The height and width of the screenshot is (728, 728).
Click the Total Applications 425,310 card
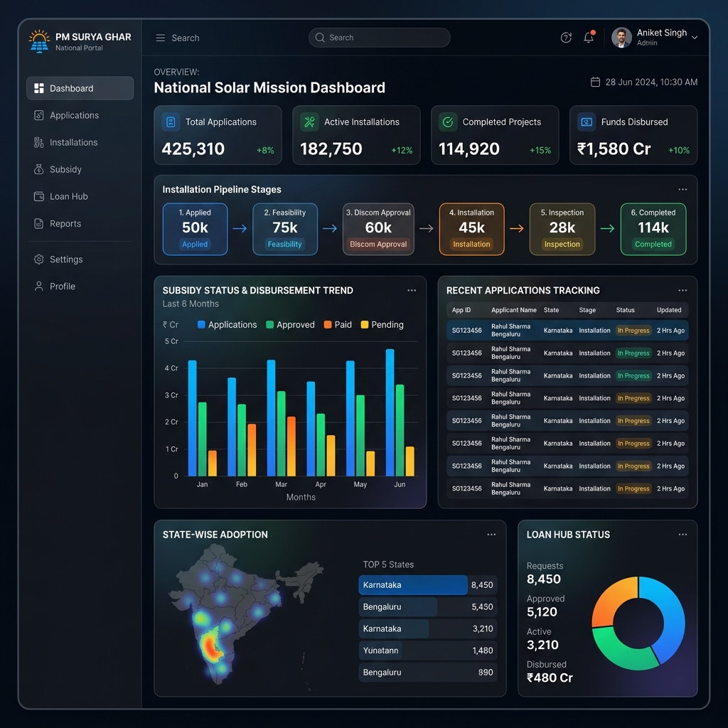point(218,135)
